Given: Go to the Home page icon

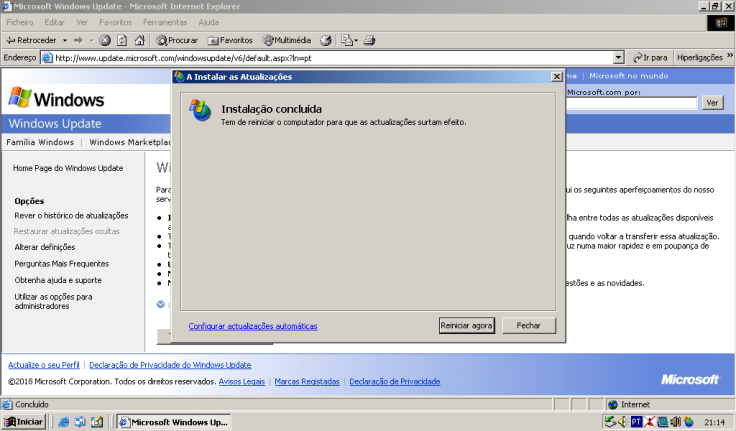Looking at the screenshot, I should (x=138, y=40).
